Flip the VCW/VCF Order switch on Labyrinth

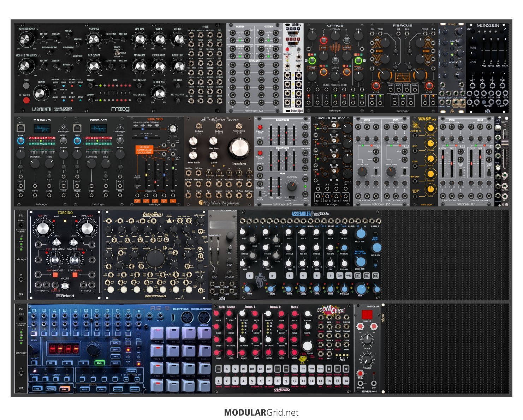(x=117, y=53)
